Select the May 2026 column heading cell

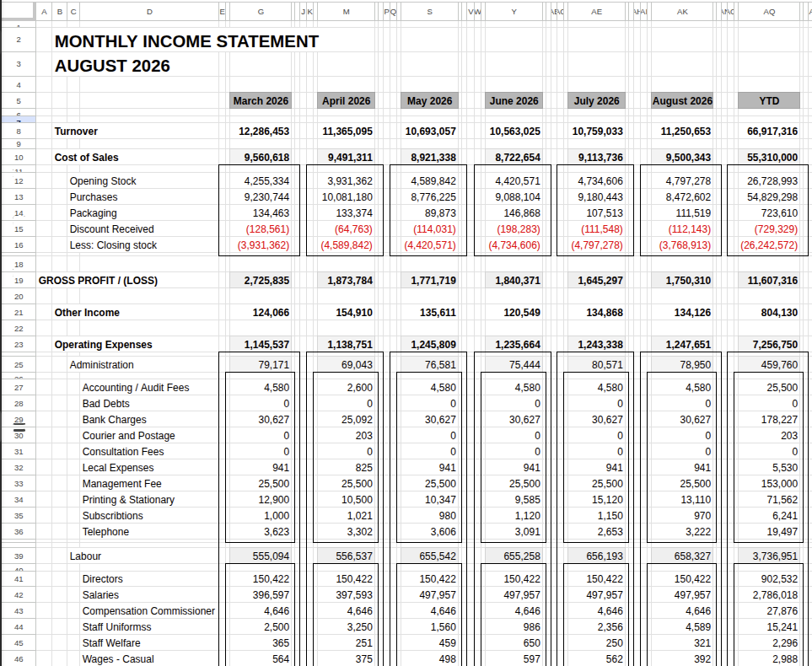pos(429,101)
